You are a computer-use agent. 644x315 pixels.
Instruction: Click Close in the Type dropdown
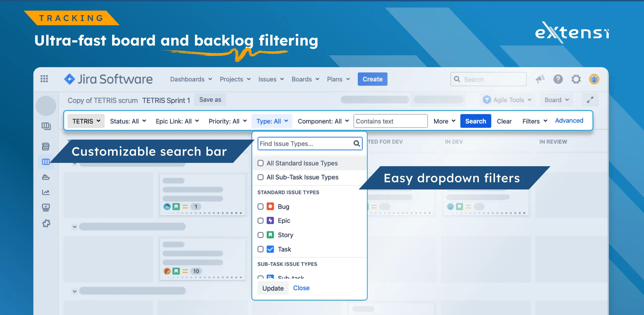click(301, 288)
